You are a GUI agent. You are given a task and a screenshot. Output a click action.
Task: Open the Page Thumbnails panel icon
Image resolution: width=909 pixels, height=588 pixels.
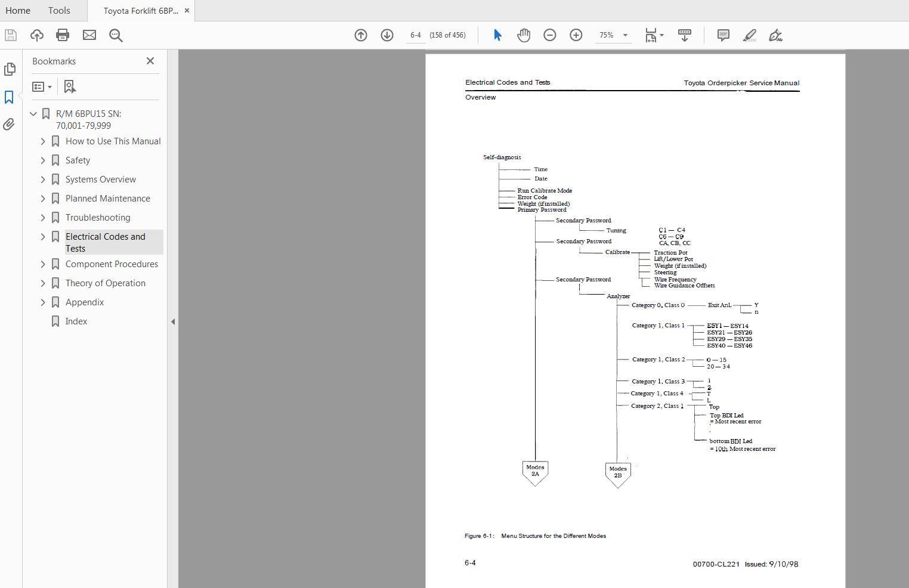(x=10, y=69)
